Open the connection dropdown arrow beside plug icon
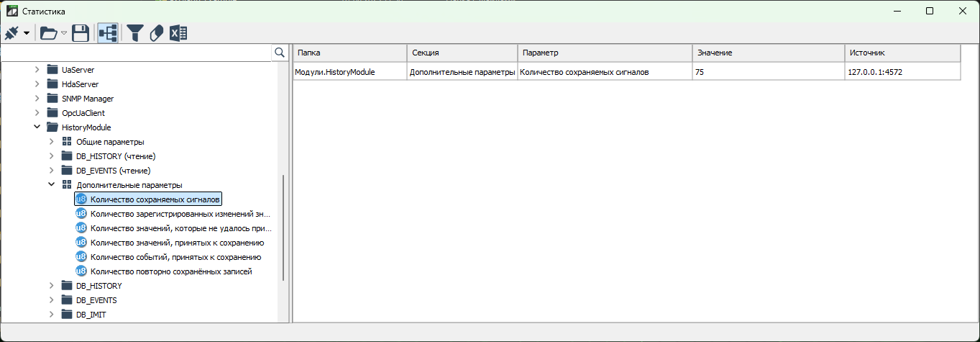Image resolution: width=980 pixels, height=342 pixels. (x=27, y=33)
